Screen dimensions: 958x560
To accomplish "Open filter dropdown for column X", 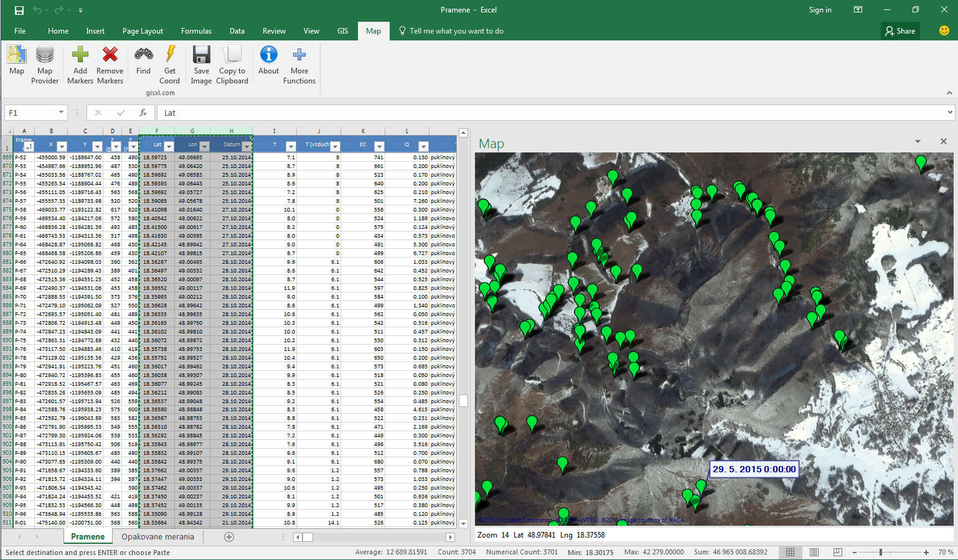I will click(62, 146).
